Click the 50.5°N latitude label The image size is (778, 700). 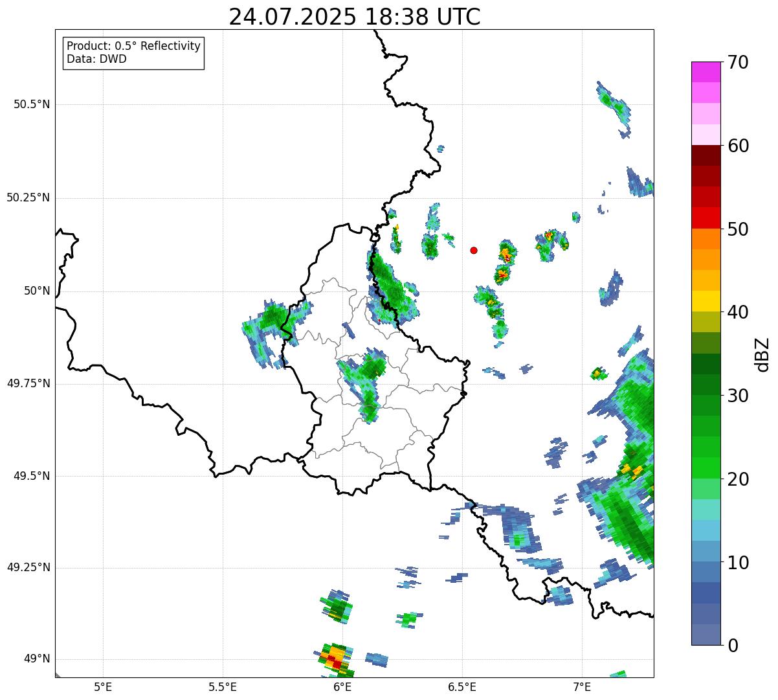(x=32, y=104)
